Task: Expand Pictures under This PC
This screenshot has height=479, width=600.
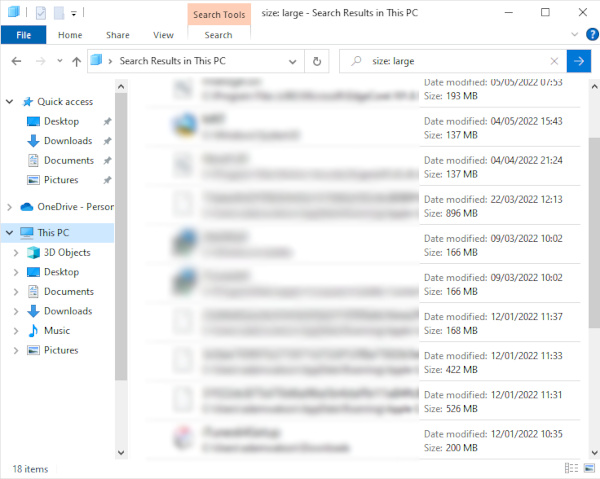Action: coord(16,350)
